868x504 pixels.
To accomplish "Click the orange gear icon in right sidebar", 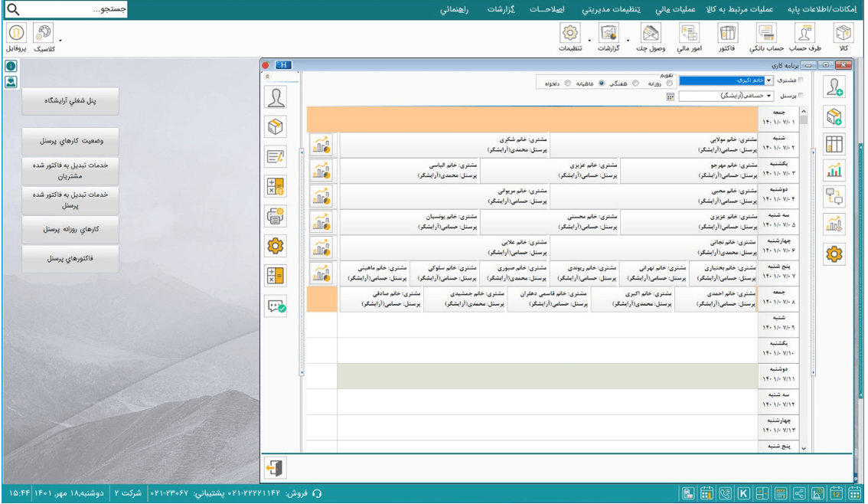I will (834, 254).
